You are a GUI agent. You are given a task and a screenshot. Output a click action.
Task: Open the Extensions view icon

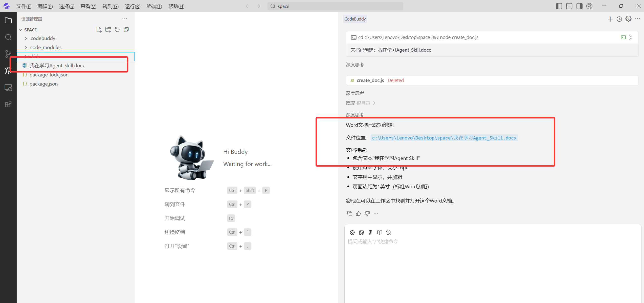(x=8, y=104)
